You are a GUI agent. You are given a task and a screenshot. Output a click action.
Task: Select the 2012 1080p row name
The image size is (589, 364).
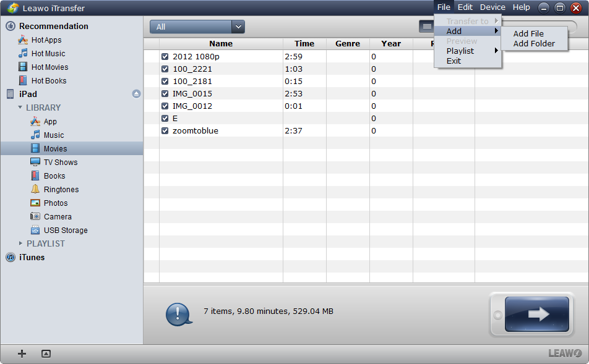click(x=196, y=57)
